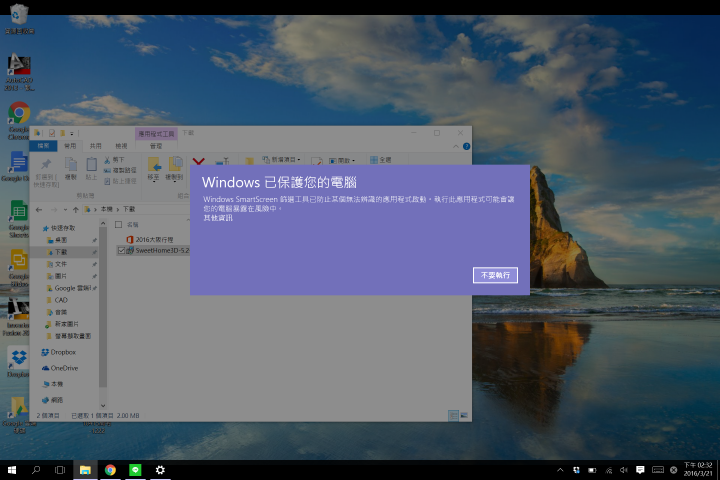Click the Explorer back arrow
This screenshot has height=480, width=720.
[39, 209]
